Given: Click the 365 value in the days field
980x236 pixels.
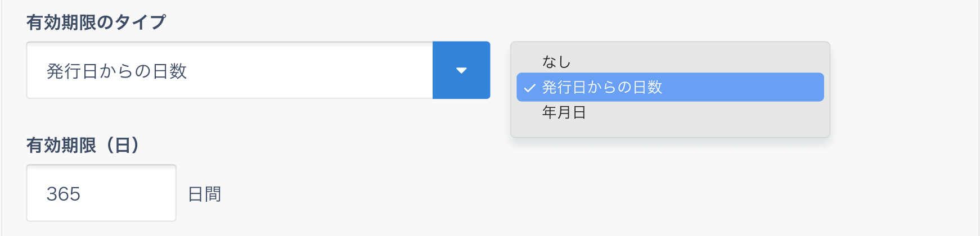Looking at the screenshot, I should (x=63, y=194).
